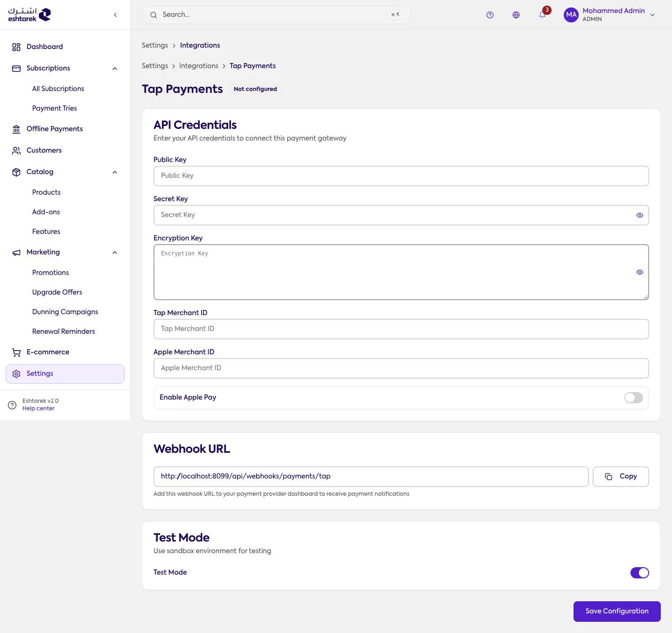
Task: Click Save Configuration button
Action: tap(617, 612)
